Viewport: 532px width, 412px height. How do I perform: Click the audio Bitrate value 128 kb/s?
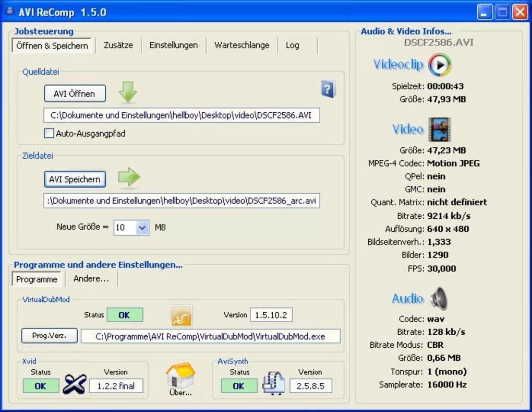(x=446, y=332)
